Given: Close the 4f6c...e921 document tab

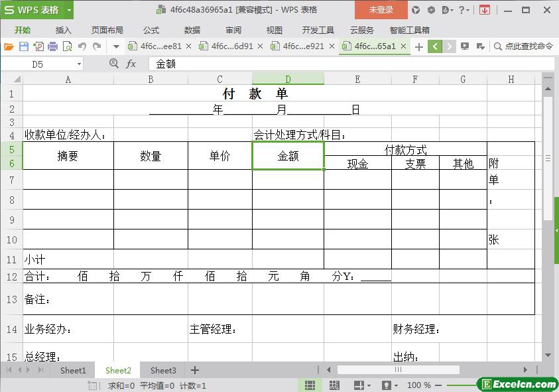Looking at the screenshot, I should [332, 46].
